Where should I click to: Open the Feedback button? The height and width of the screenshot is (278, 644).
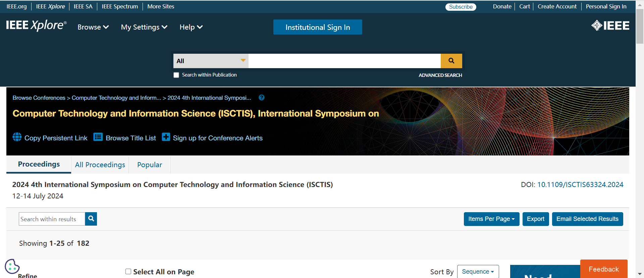[x=604, y=269]
